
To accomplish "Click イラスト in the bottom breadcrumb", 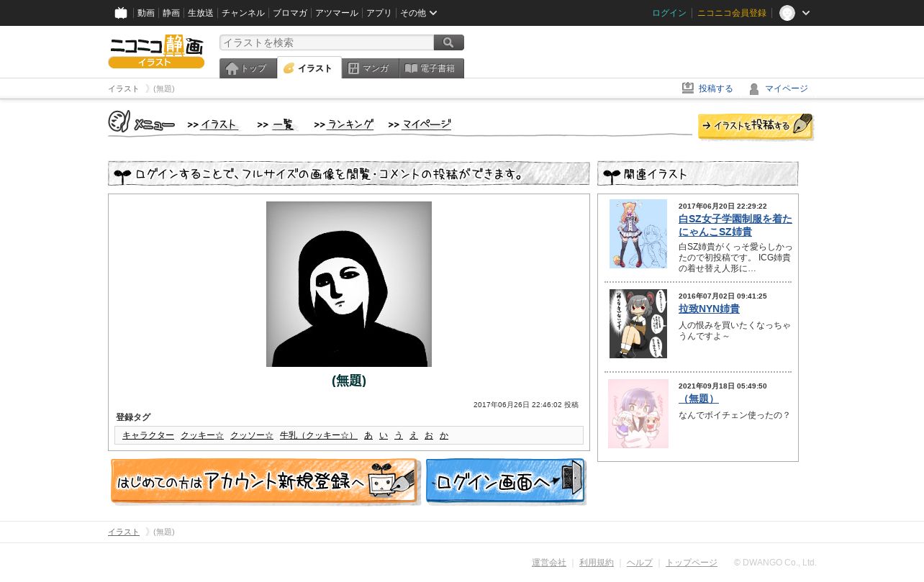I will pos(124,532).
